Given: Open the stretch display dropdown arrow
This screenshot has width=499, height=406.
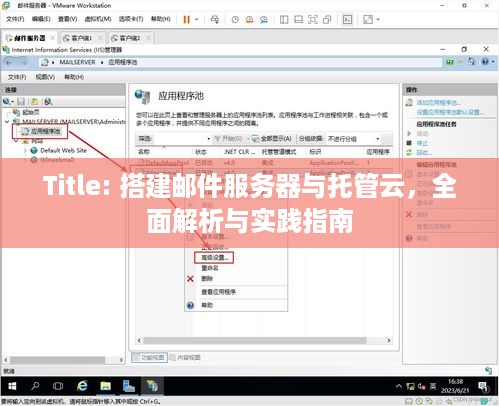Looking at the screenshot, I should pyautogui.click(x=378, y=20).
